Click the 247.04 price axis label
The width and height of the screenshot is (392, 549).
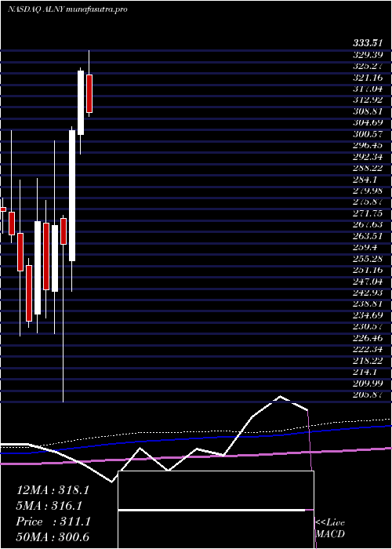click(367, 281)
